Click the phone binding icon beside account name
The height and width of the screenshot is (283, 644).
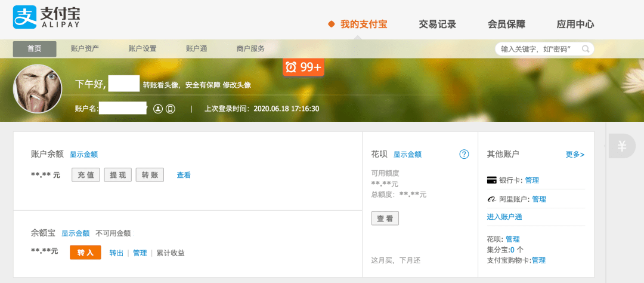point(171,109)
